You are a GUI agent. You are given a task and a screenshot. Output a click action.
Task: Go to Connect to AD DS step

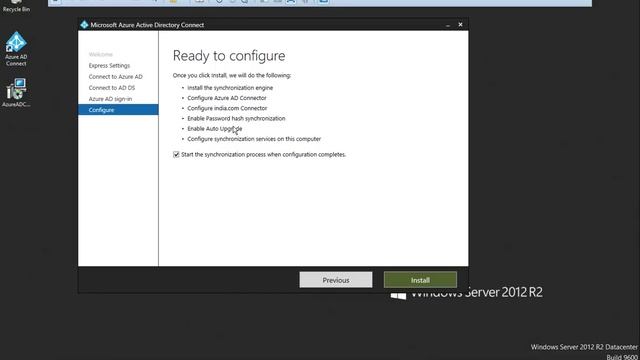111,88
